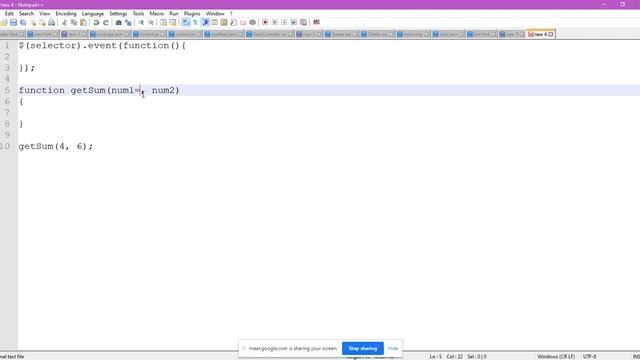Open the Replace dialog toolbar icon
Viewport: 640px width, 360px height.
pos(128,22)
